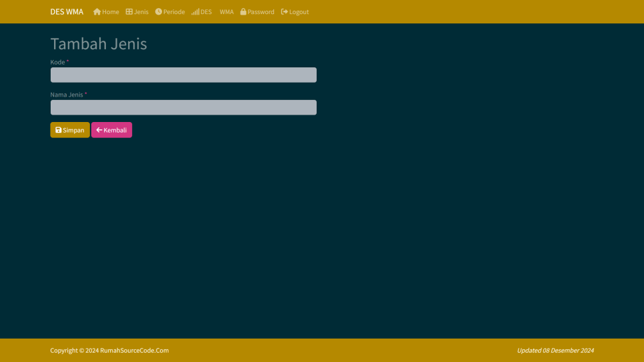Click the house icon beside Home
Screen dimensions: 644x362
coord(97,12)
